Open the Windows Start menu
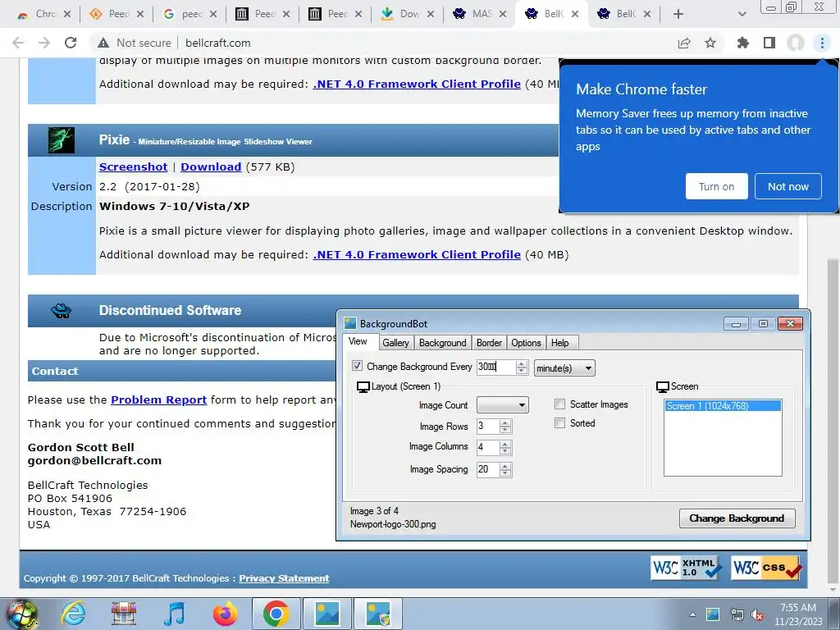Image resolution: width=840 pixels, height=630 pixels. point(21,614)
